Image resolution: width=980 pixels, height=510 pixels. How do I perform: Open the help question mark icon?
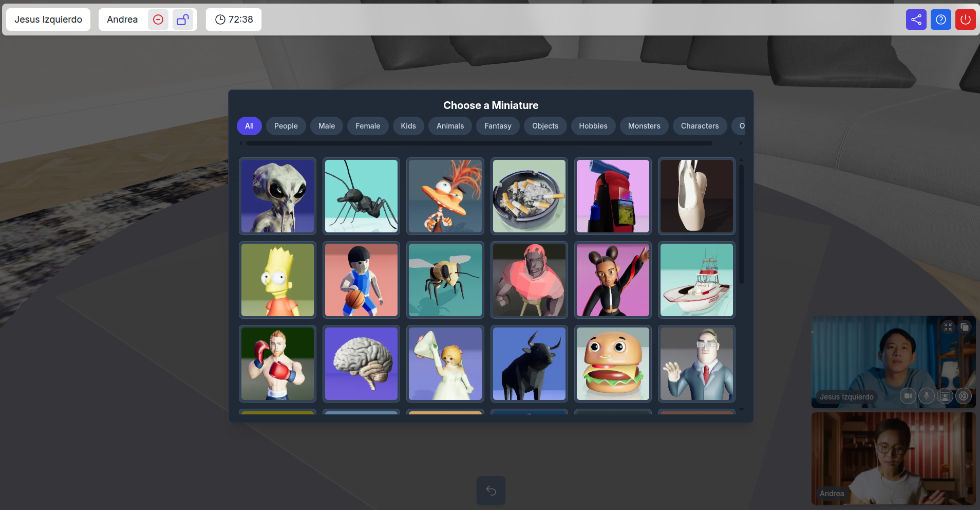(940, 20)
